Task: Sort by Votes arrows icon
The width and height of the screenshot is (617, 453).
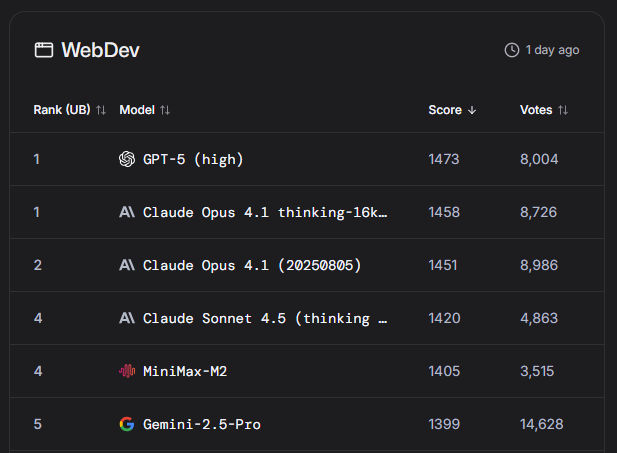Action: click(563, 110)
